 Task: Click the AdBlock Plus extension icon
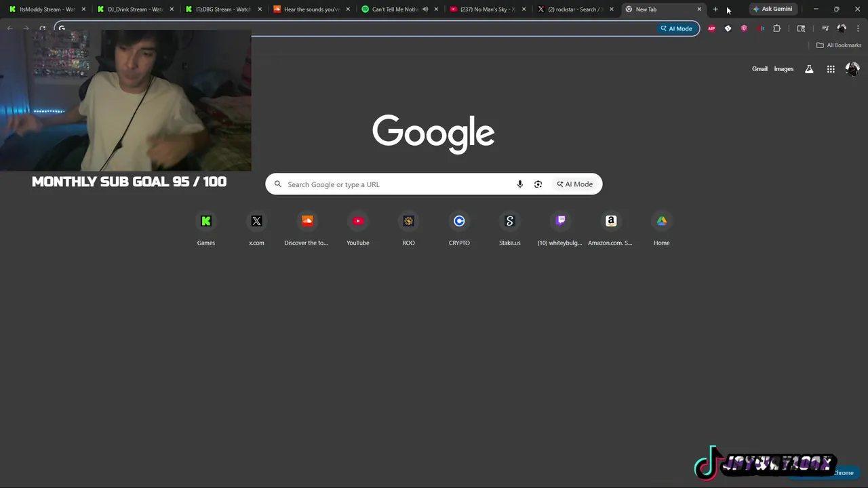pyautogui.click(x=711, y=28)
